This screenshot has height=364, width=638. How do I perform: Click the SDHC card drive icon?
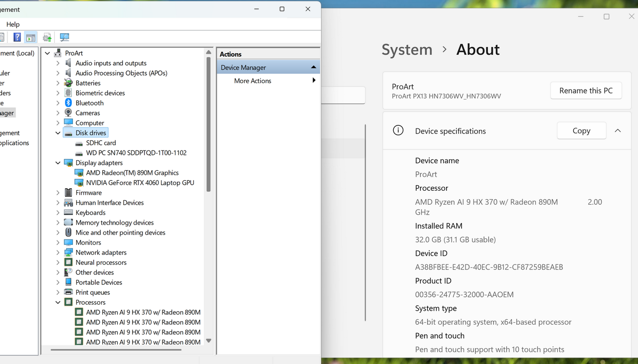79,143
